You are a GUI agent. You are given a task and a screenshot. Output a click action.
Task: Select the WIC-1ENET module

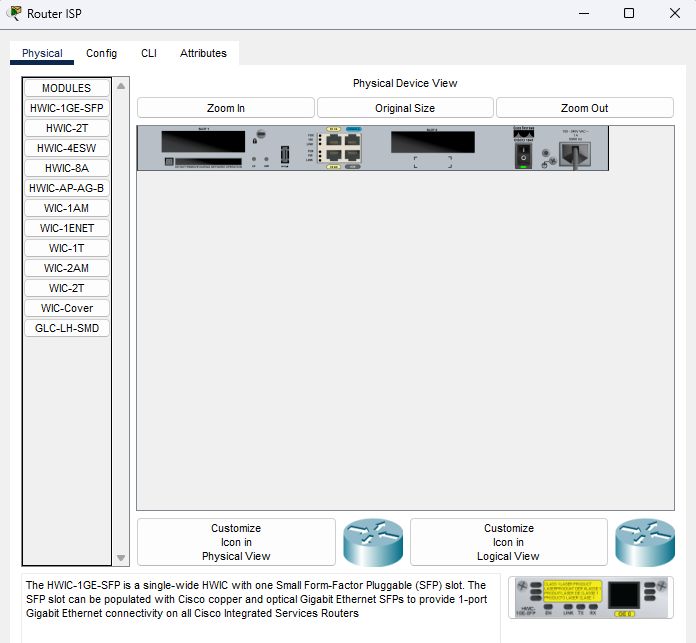point(67,228)
